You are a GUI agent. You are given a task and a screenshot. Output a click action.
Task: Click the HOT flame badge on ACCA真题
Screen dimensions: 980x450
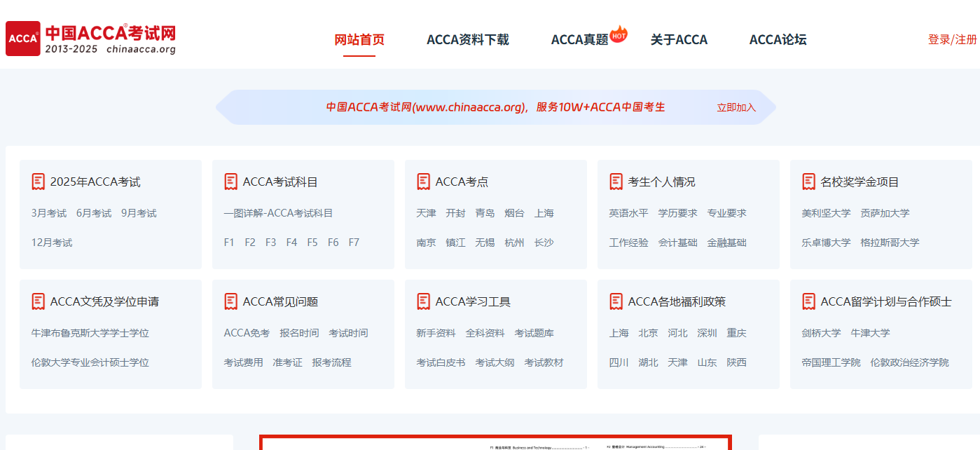pos(618,32)
